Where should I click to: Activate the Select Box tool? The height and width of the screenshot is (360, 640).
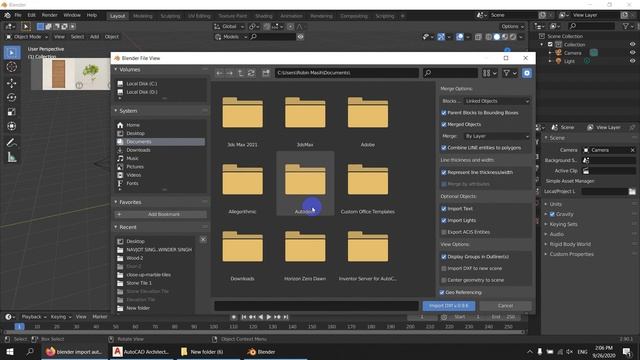click(x=11, y=53)
